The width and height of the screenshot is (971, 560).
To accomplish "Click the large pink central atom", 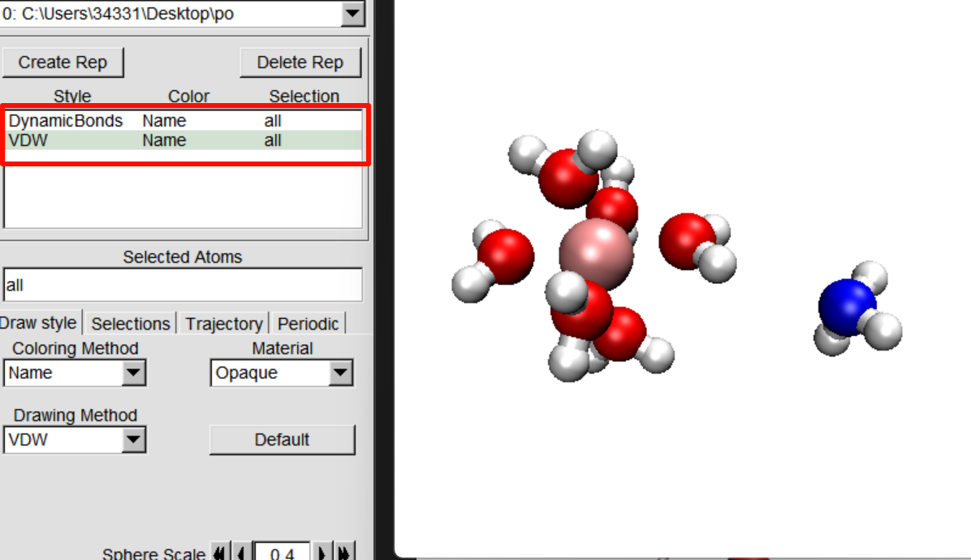I will point(596,255).
